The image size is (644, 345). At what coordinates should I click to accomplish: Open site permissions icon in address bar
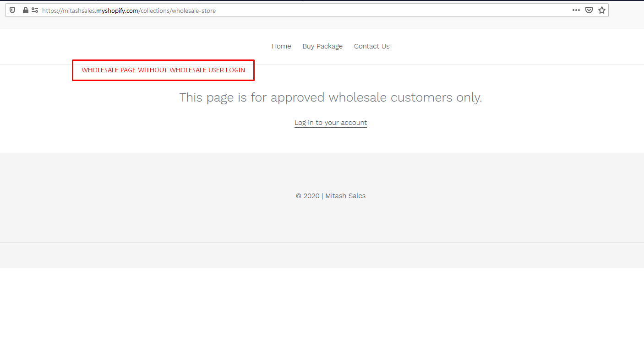pyautogui.click(x=35, y=10)
